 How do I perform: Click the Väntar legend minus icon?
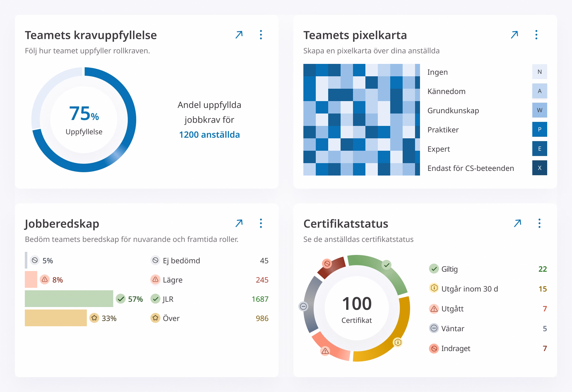pos(434,328)
